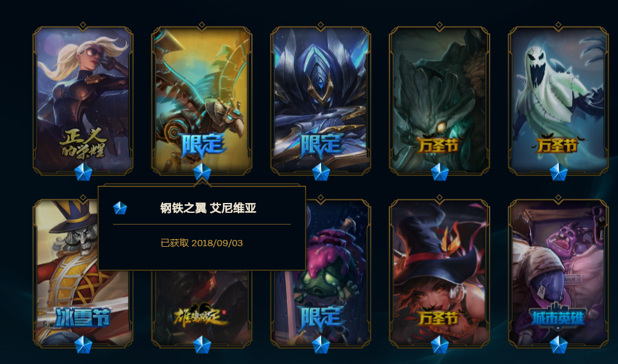
Task: Click the blue gem under the pink slime 限定 card
Action: click(x=321, y=345)
